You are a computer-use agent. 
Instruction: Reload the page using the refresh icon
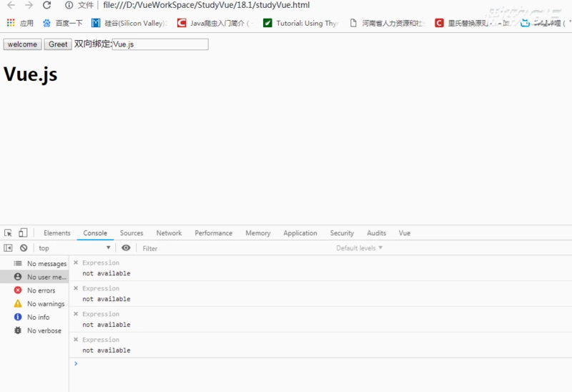tap(47, 5)
